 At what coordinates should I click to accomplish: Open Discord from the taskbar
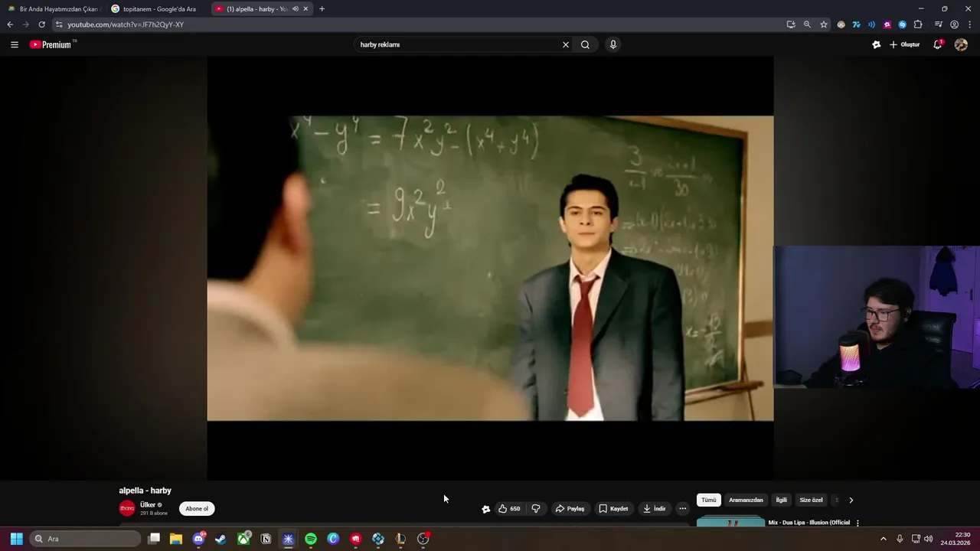(199, 539)
